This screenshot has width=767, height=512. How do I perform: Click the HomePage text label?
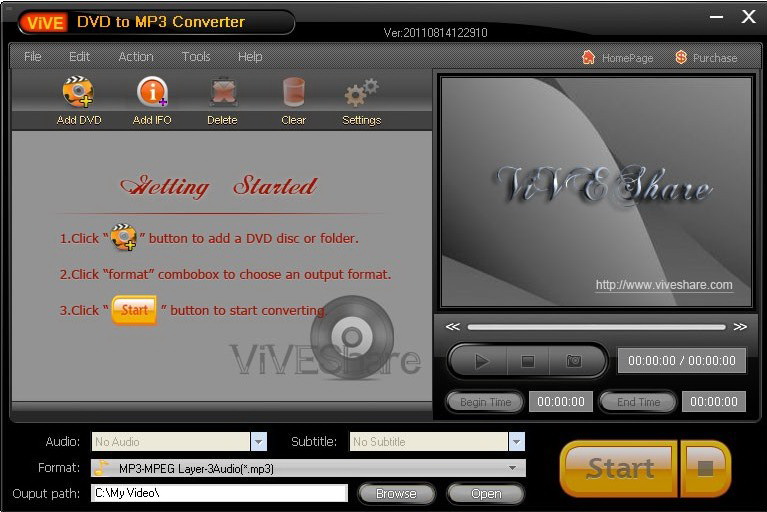tap(628, 58)
